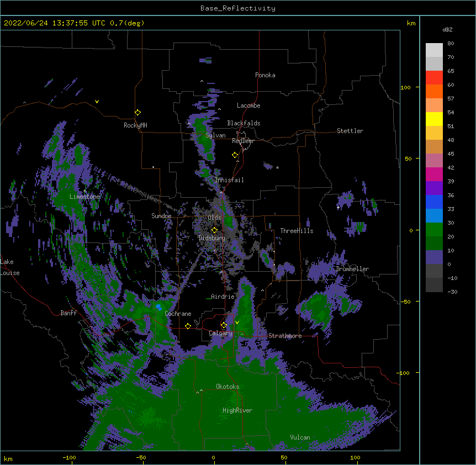
Task: Click the Vulcan label
Action: click(300, 437)
